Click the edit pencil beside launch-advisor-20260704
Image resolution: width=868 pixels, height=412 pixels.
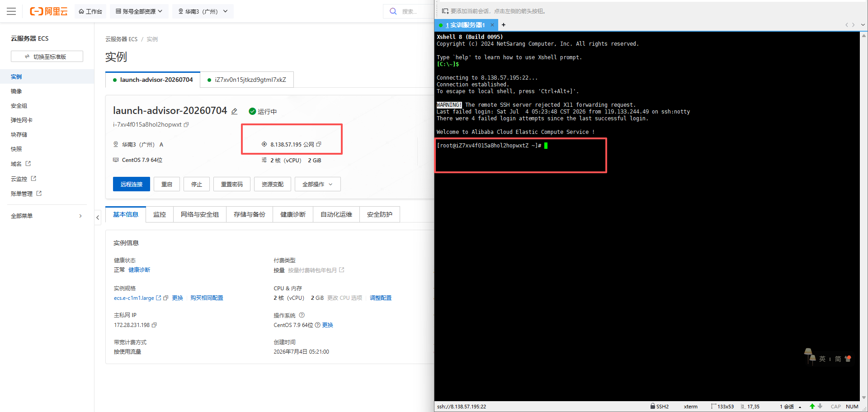coord(234,111)
